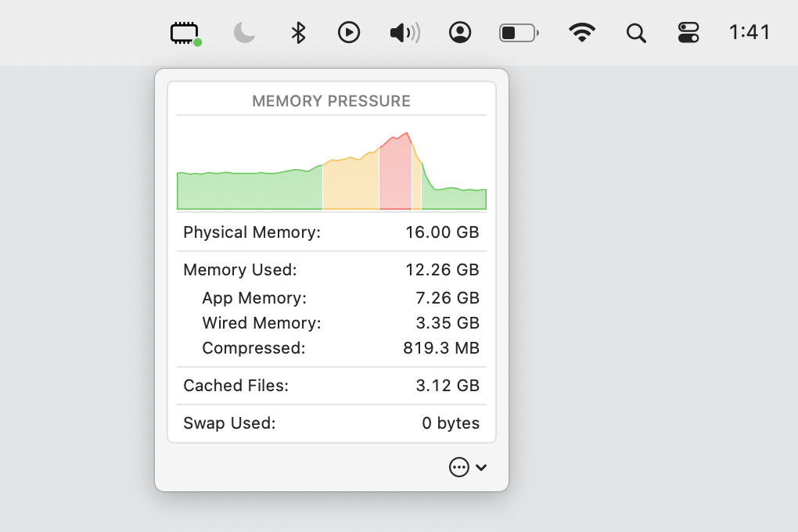Screen dimensions: 798x532
Task: Select the Physical Memory row
Action: coord(331,232)
